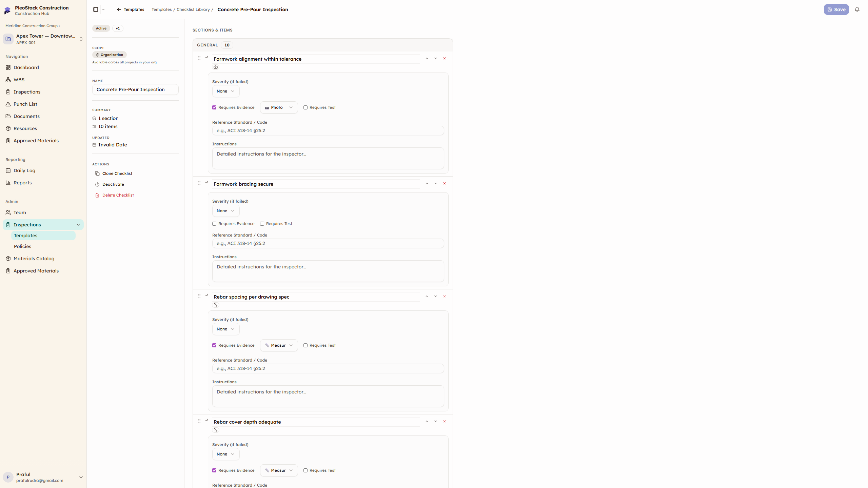
Task: Delete 'Rebar spacing per drawing spec' item
Action: [445, 296]
